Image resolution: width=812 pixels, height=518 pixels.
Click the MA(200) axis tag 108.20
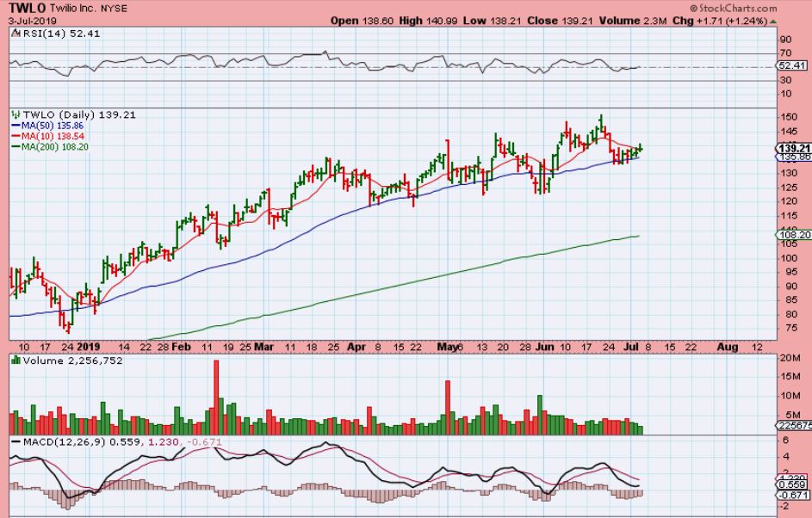[x=794, y=235]
